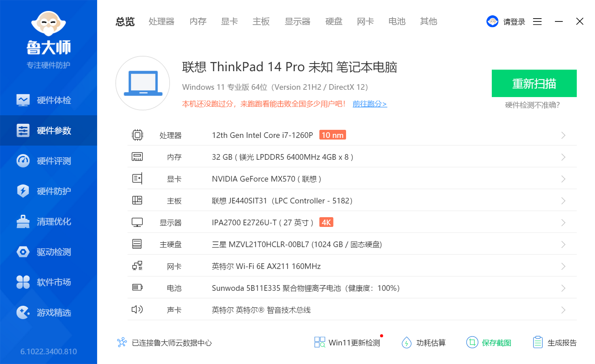
Task: Select the 硬件参数 sidebar item
Action: pyautogui.click(x=49, y=130)
